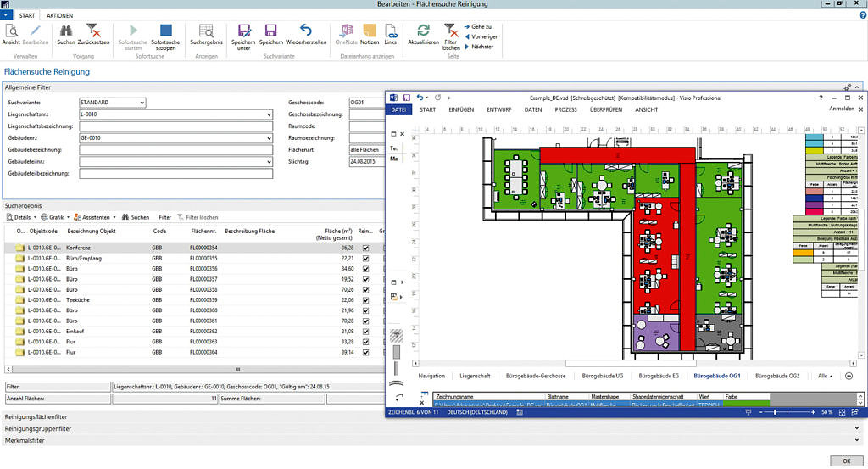
Task: Open the Suchergebnis view icon
Action: (206, 31)
